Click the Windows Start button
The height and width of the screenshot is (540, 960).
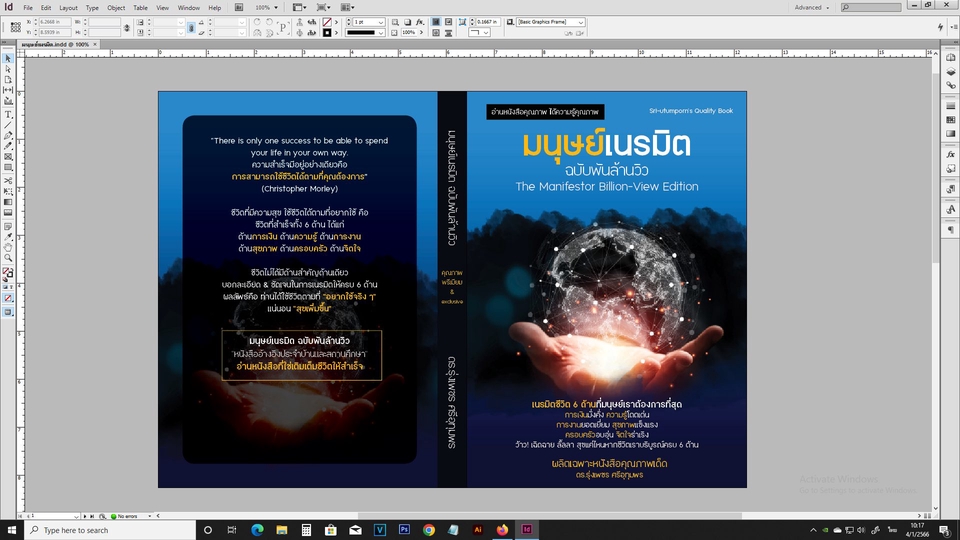[x=12, y=530]
